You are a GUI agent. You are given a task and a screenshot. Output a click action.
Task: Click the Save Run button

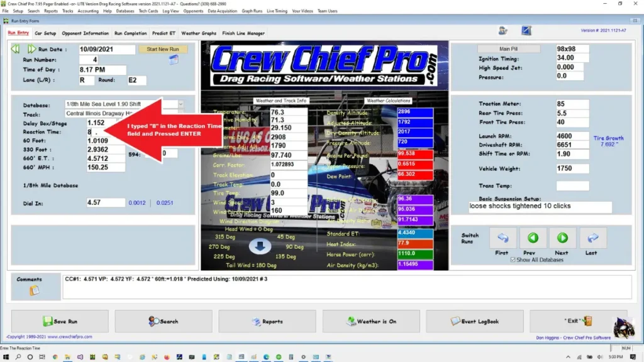click(60, 321)
